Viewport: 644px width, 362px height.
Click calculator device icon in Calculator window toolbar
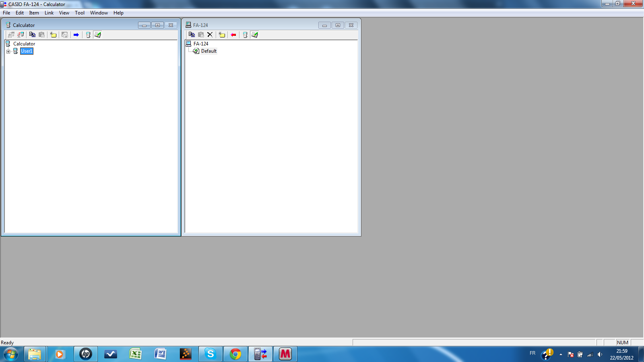pos(88,35)
